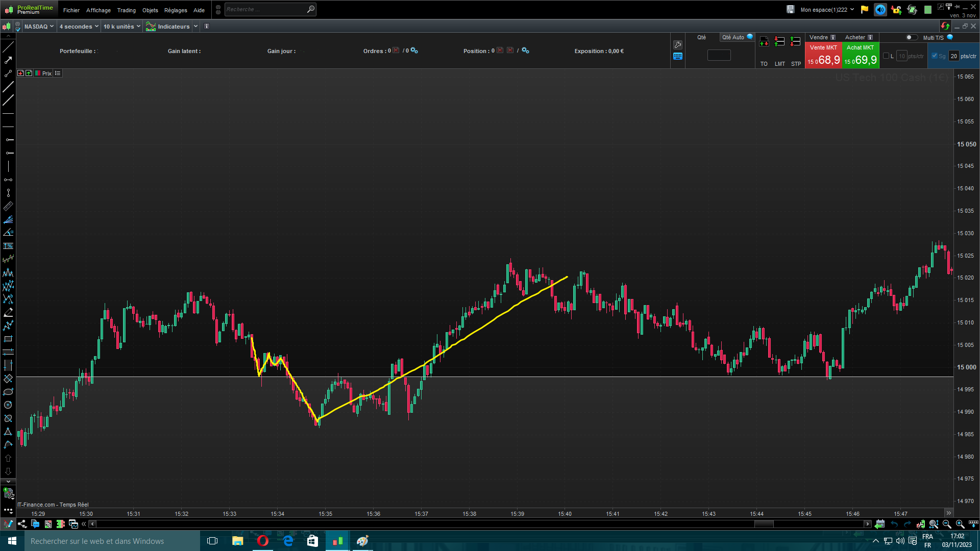
Task: Enable the L limit checkbox
Action: point(886,56)
